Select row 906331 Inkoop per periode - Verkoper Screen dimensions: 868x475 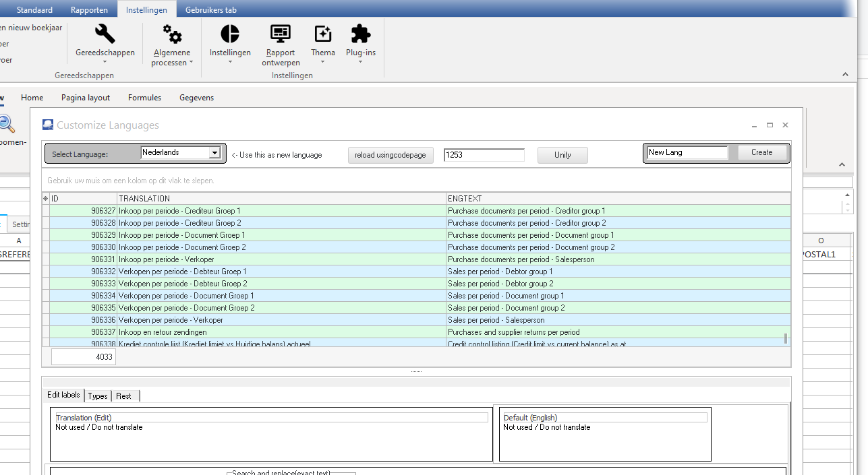416,259
